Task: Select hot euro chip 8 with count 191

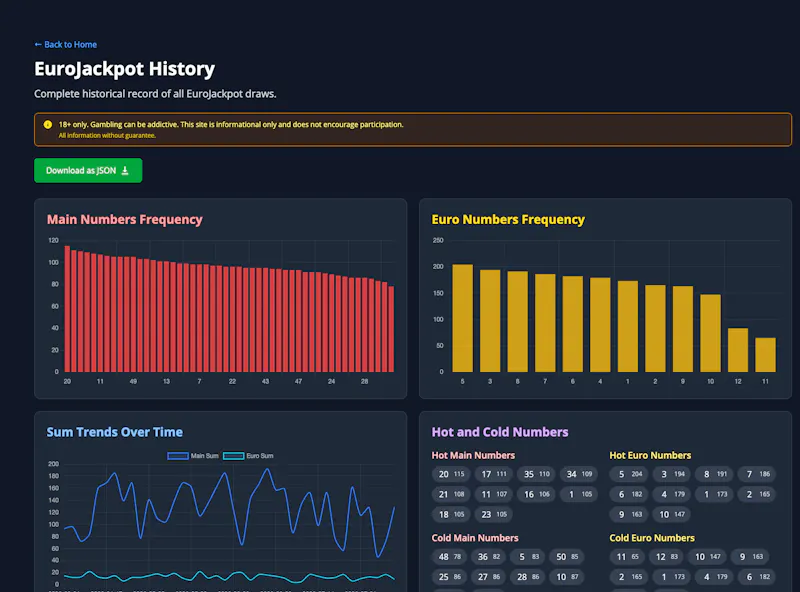Action: (714, 474)
